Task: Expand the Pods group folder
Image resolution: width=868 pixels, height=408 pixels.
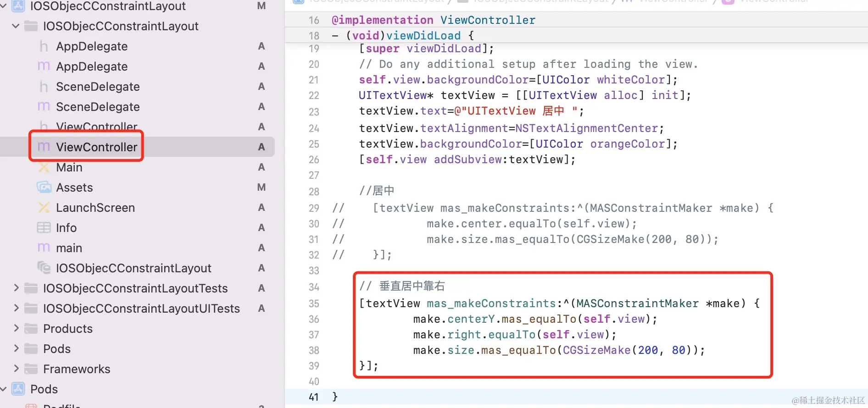Action: (17, 348)
